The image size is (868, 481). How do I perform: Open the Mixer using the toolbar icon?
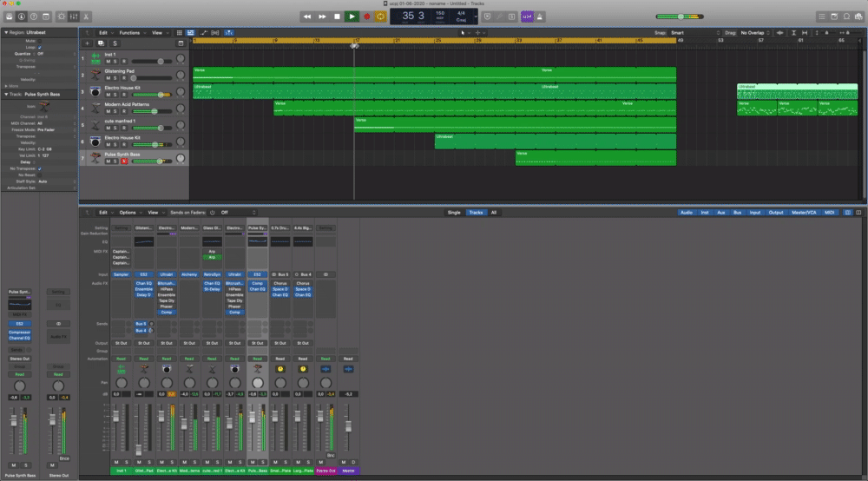(x=73, y=16)
